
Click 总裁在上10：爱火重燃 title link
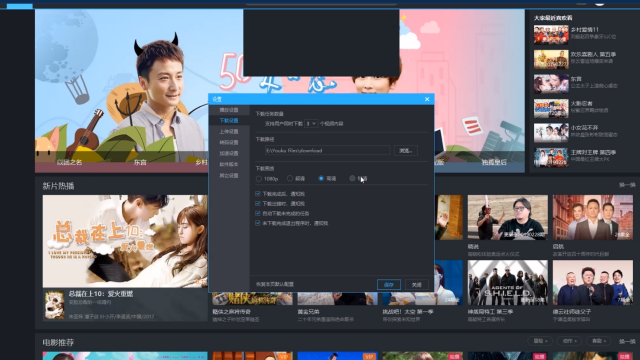(101, 294)
